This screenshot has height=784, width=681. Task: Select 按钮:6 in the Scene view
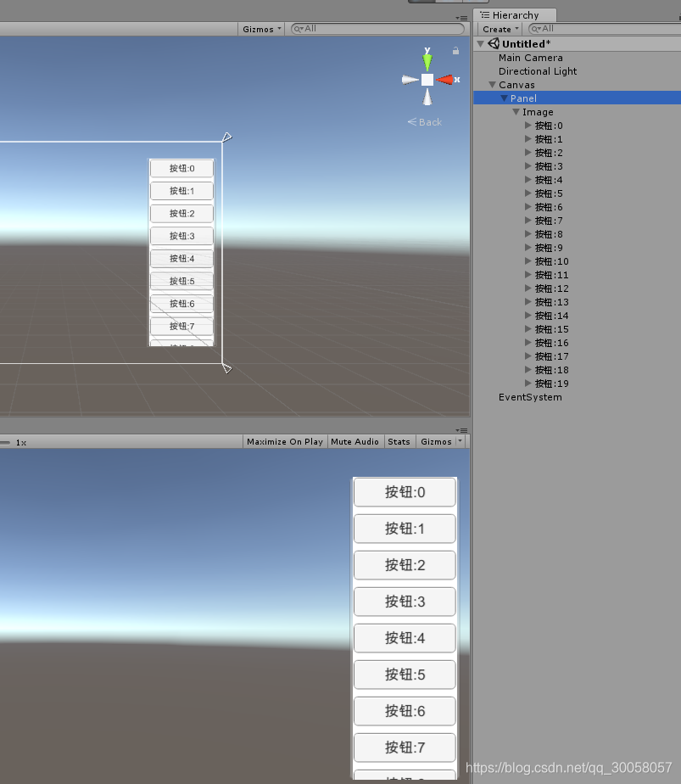coord(181,304)
